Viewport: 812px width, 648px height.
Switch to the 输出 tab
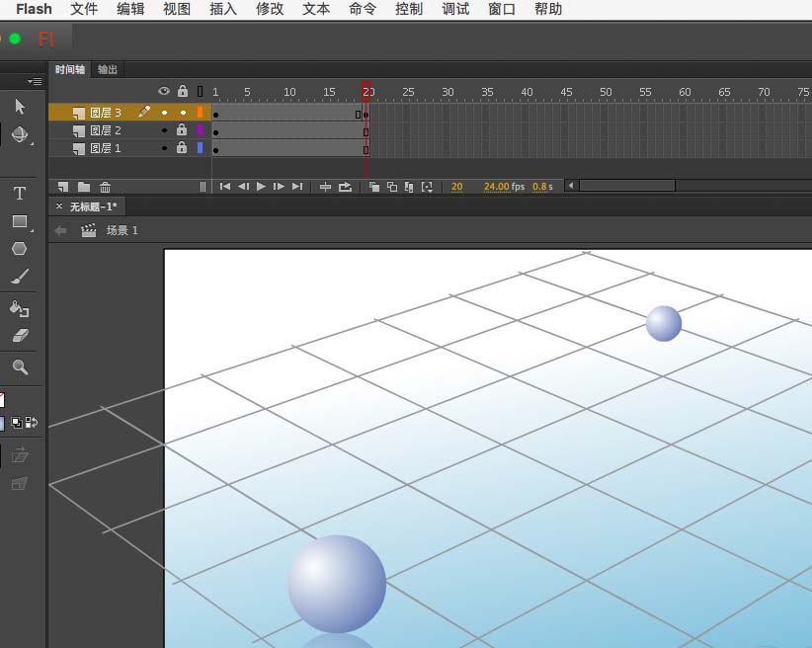[x=108, y=69]
